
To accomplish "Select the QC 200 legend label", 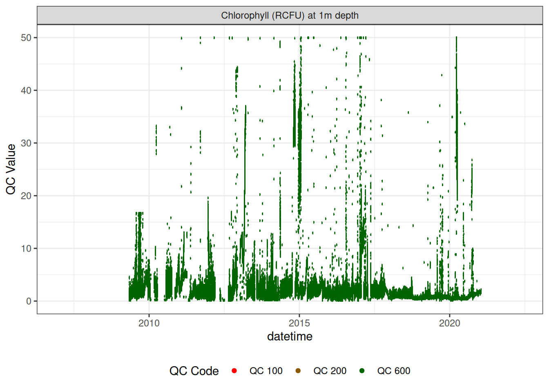I will point(330,371).
